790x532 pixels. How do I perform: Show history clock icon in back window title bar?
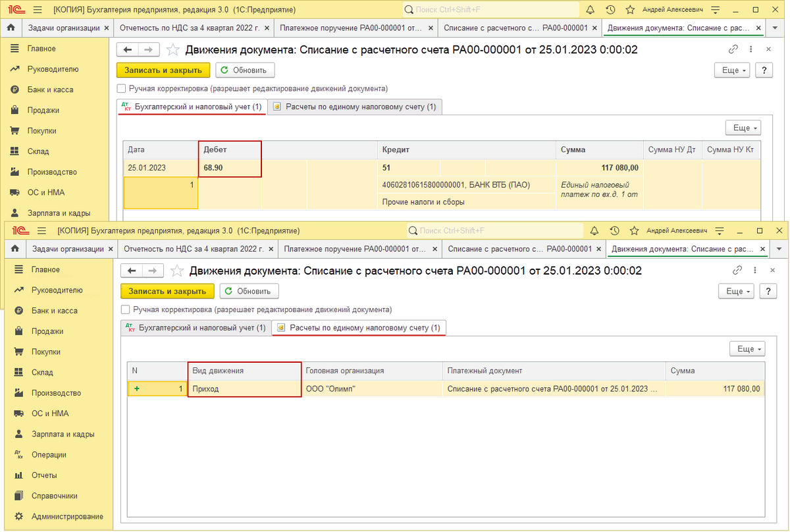point(610,10)
